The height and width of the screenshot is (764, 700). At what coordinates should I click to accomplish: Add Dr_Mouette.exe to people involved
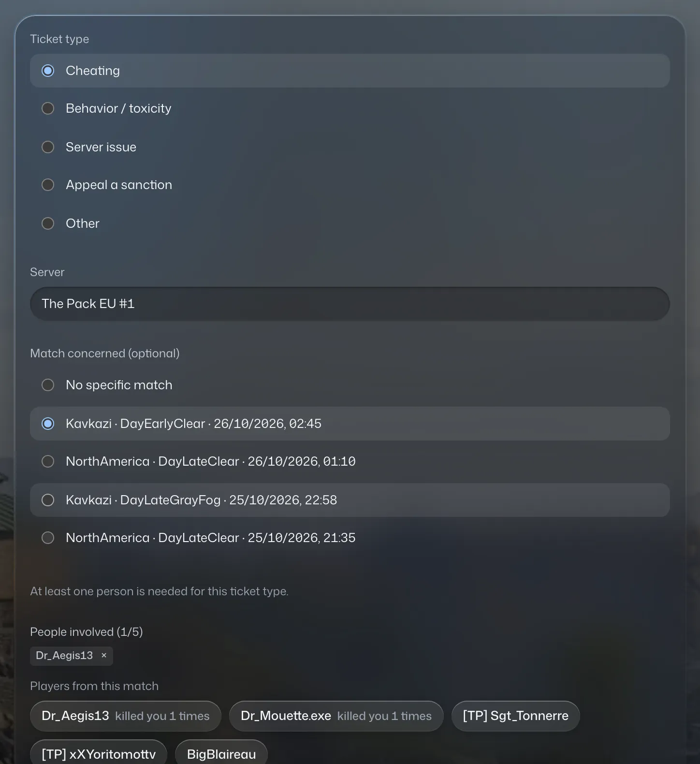pos(336,716)
